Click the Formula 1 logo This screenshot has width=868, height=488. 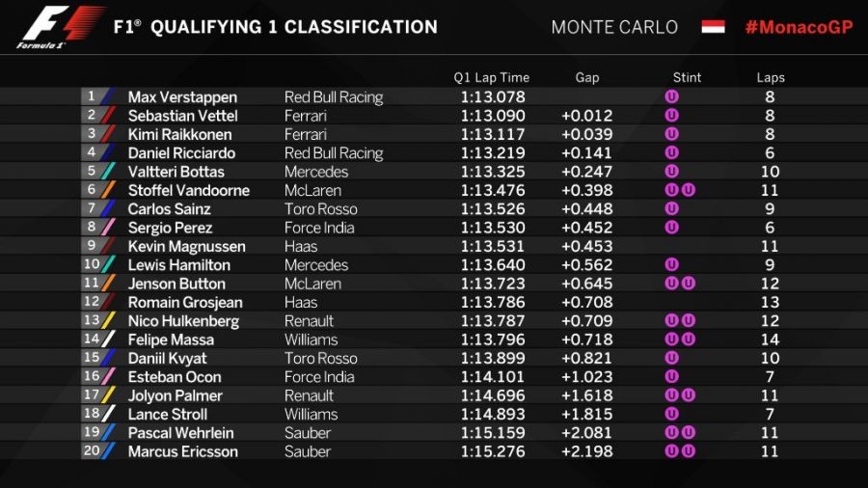coord(60,27)
